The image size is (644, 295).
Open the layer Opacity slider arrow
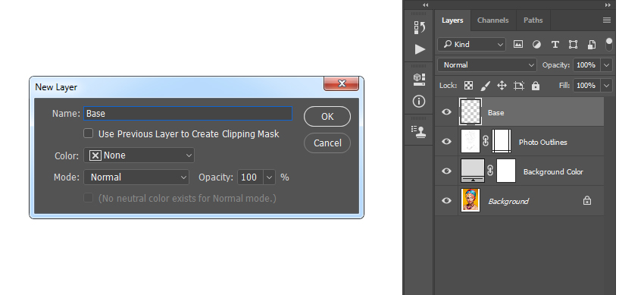(606, 65)
